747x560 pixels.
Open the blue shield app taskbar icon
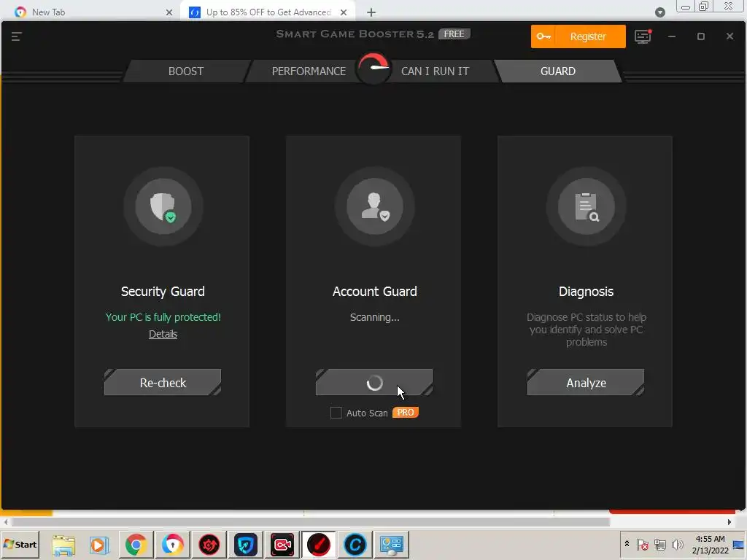click(x=246, y=544)
